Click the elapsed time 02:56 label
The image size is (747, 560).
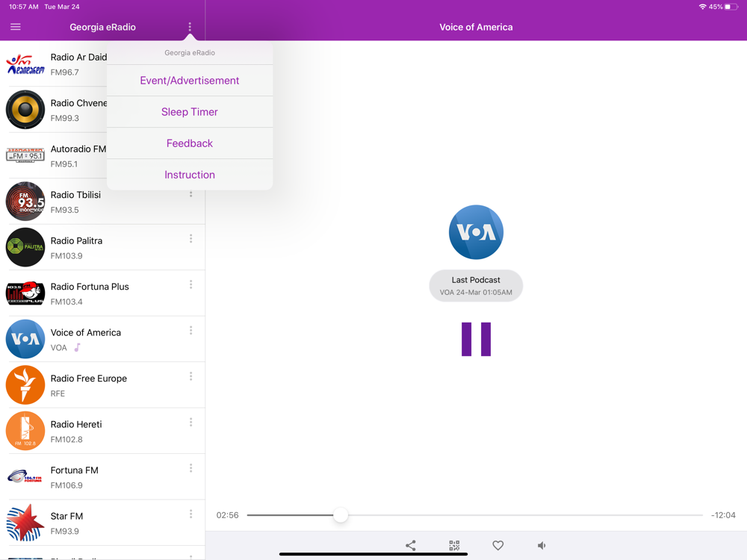tap(227, 515)
